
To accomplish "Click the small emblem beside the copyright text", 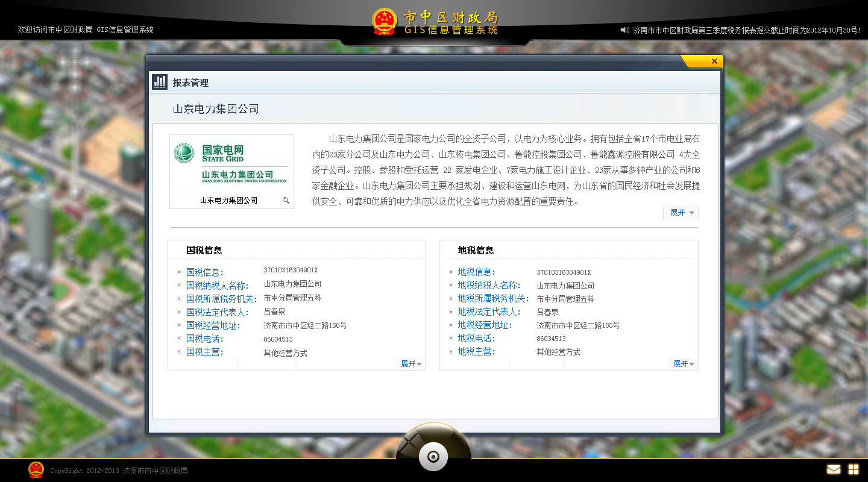I will pos(36,470).
